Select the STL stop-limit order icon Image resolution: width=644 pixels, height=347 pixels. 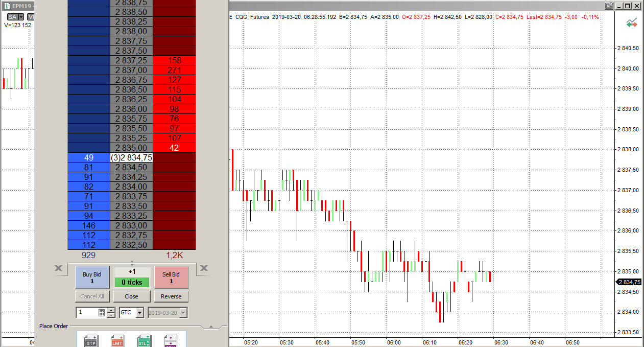point(144,341)
